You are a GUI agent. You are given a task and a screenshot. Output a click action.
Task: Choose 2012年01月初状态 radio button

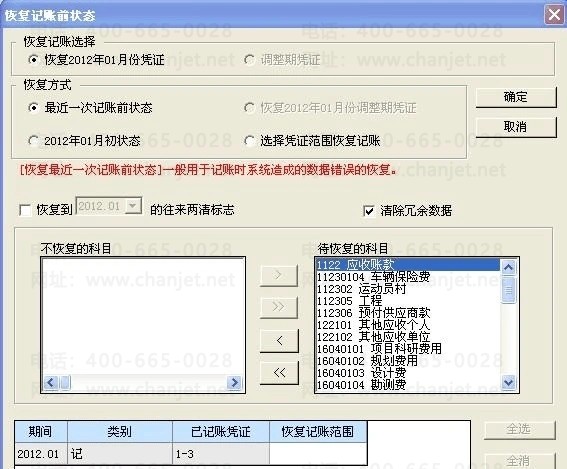click(33, 141)
